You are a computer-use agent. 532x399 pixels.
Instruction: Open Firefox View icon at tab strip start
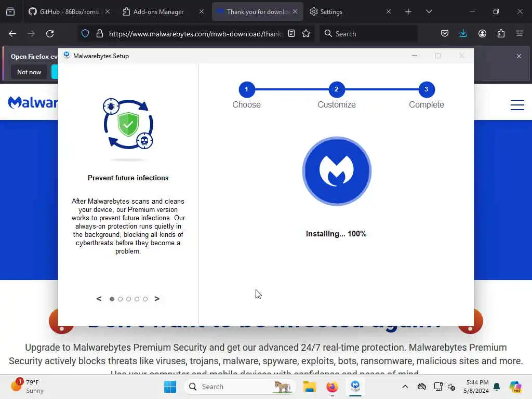click(10, 11)
